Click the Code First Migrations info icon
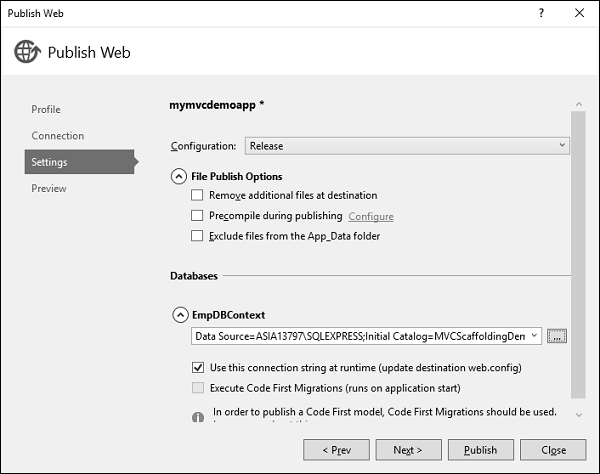600x474 pixels. (197, 412)
